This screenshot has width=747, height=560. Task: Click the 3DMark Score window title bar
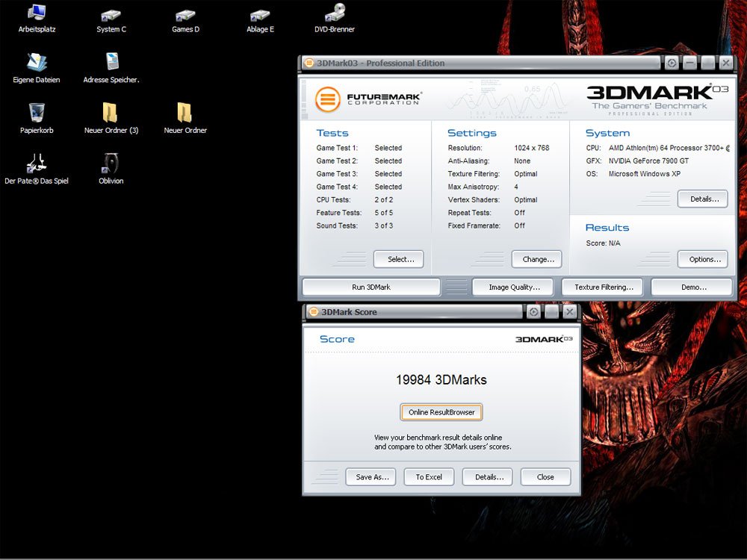click(414, 312)
